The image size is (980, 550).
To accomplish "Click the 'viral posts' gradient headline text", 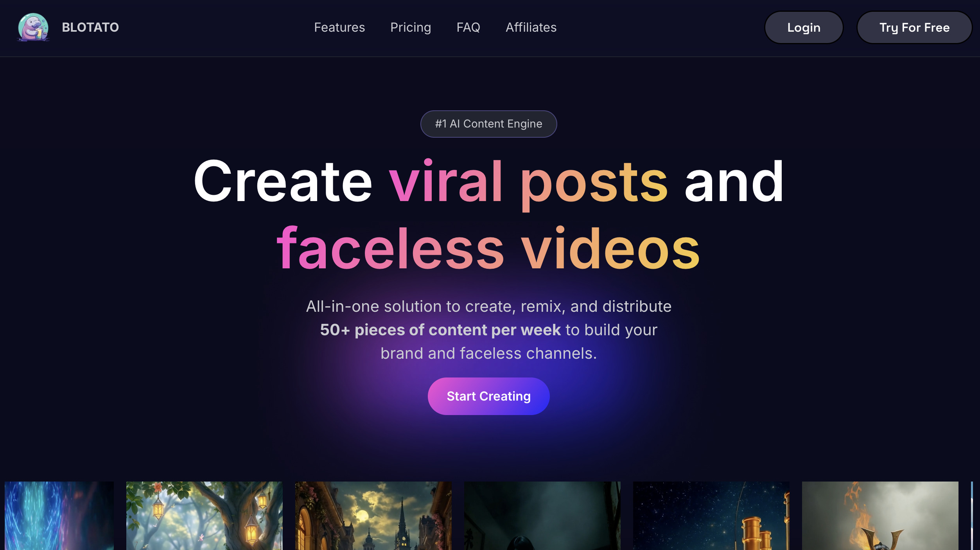I will pyautogui.click(x=528, y=183).
